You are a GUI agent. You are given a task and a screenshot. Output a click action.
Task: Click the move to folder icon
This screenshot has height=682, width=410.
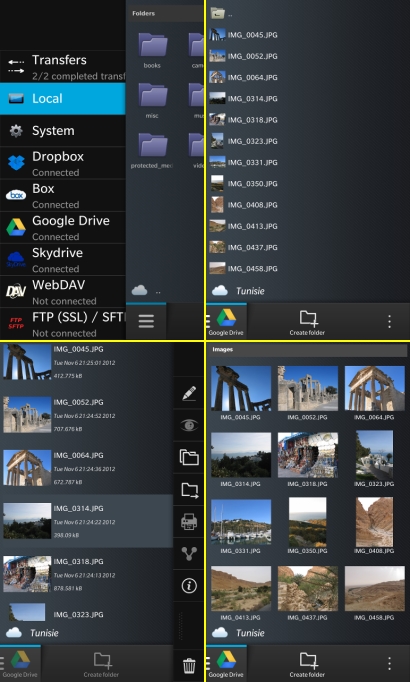pyautogui.click(x=189, y=489)
